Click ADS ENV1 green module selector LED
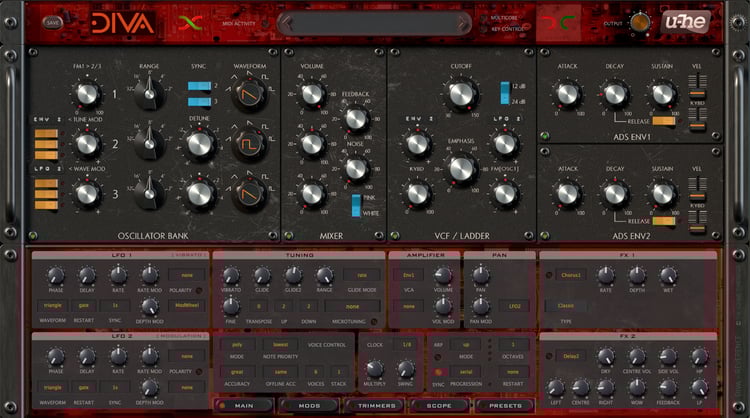The width and height of the screenshot is (750, 418). click(545, 136)
